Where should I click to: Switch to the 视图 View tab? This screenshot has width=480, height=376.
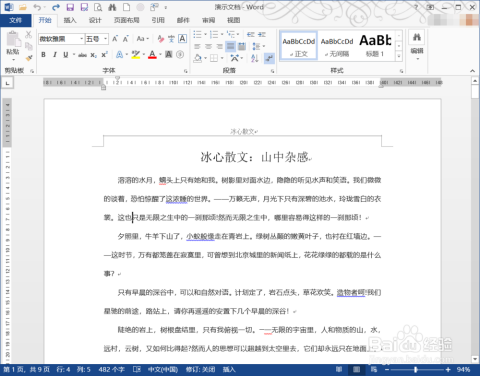[234, 20]
